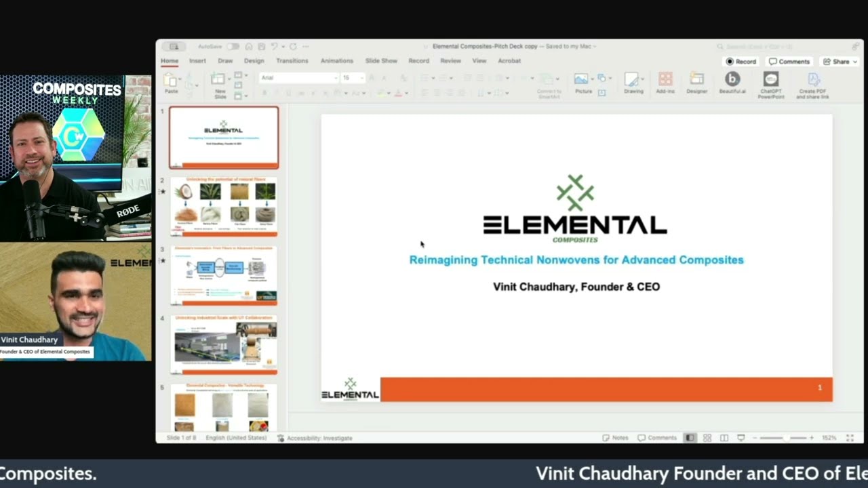Click Accessibility: Investigate in status bar
Image resolution: width=868 pixels, height=488 pixels.
pos(315,438)
